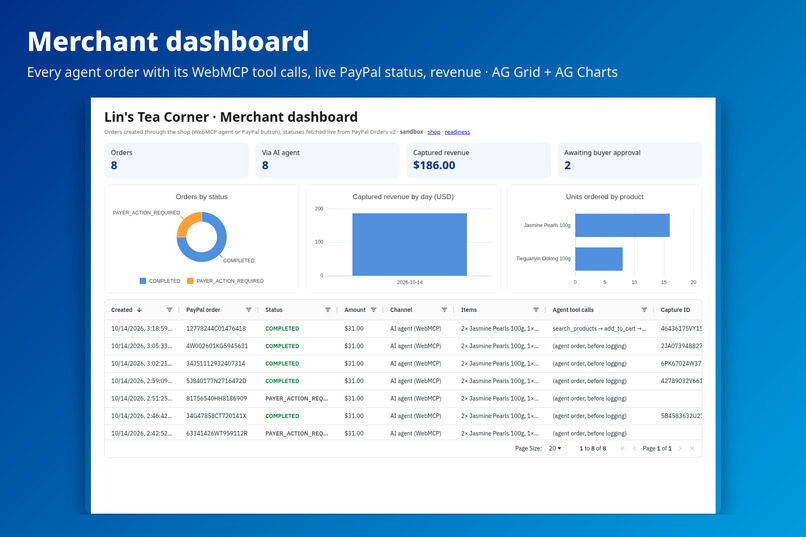
Task: Select PAYER_ACTION_REQ status in the 2:51:25 row
Action: point(297,398)
